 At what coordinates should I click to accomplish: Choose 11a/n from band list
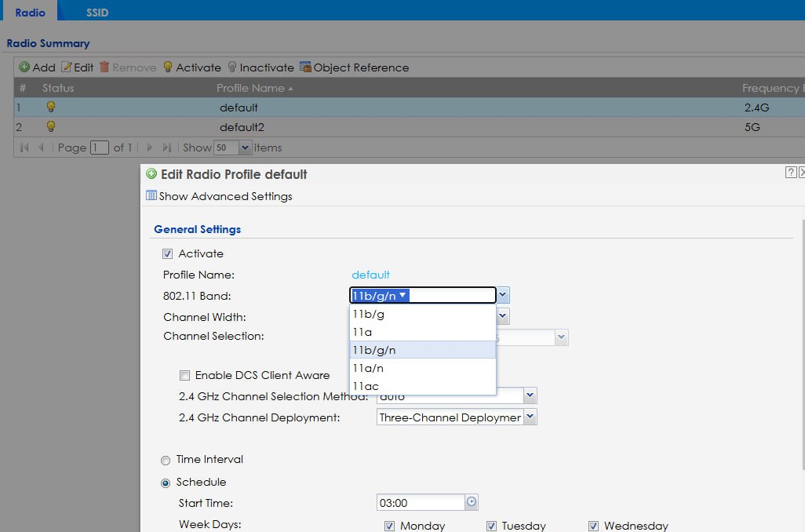(423, 368)
